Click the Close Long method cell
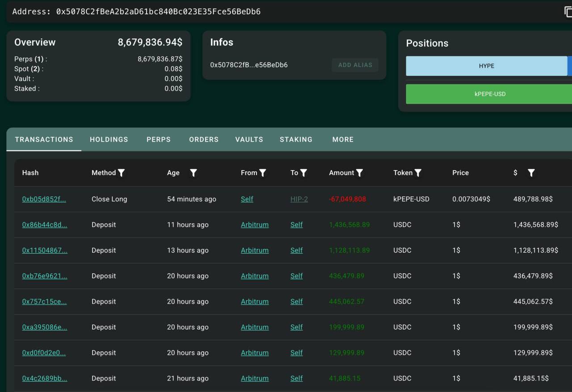 coord(109,199)
